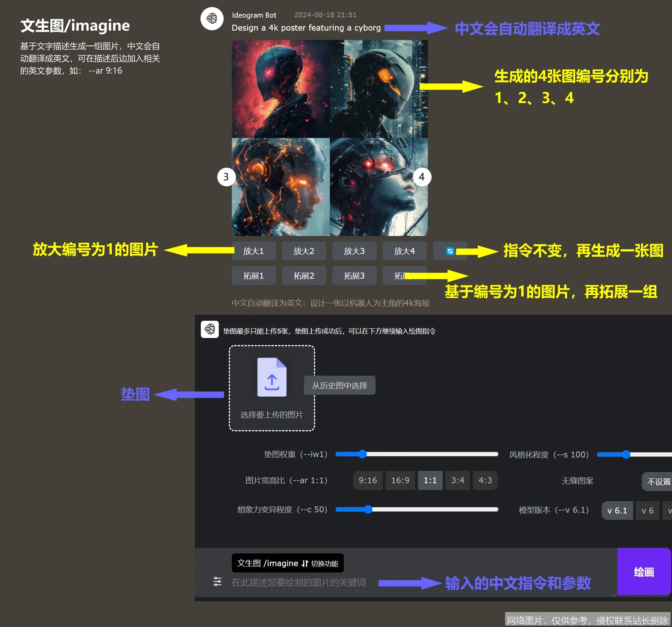
Task: Select 16:9 aspect ratio
Action: [400, 480]
